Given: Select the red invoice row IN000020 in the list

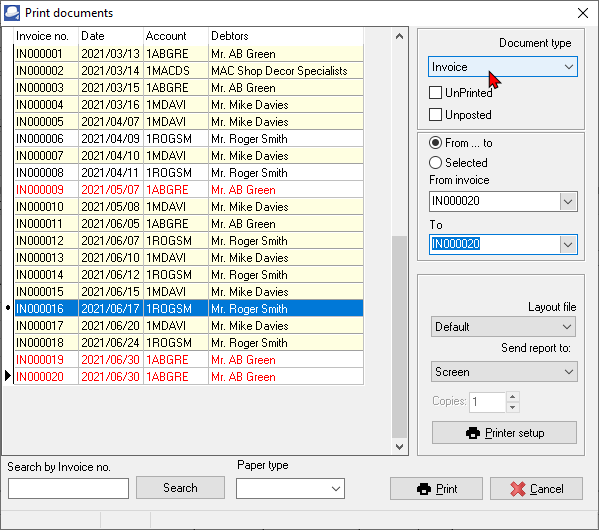Looking at the screenshot, I should point(189,377).
